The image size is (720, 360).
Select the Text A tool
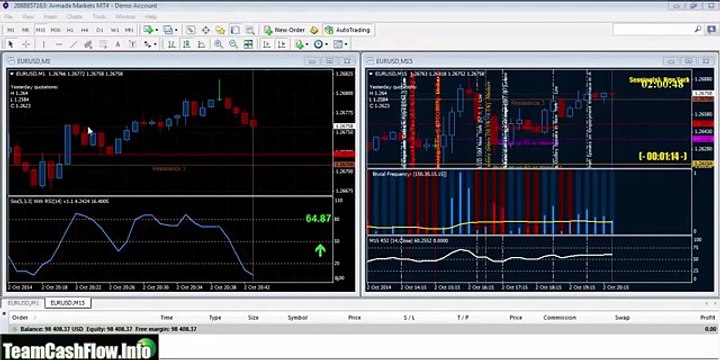pos(118,45)
